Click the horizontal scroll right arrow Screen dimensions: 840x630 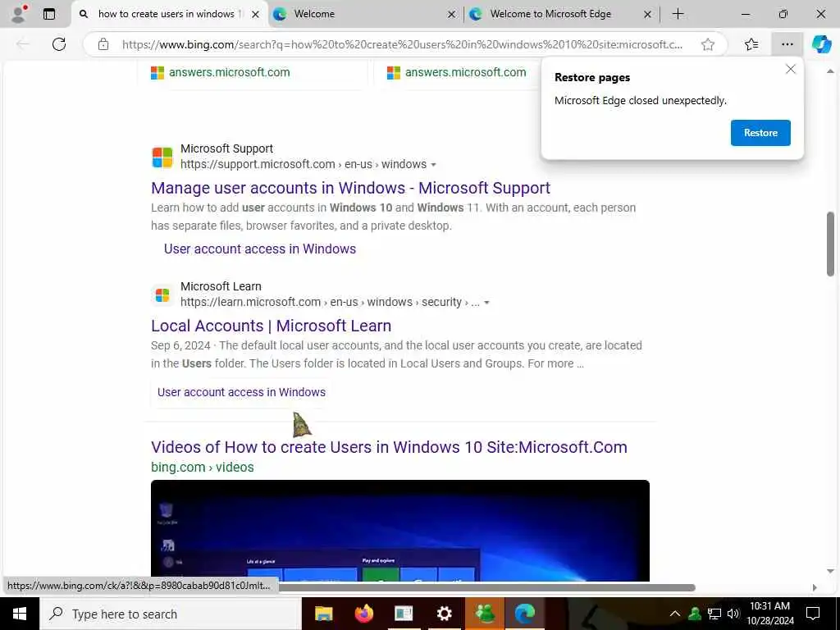pos(815,587)
